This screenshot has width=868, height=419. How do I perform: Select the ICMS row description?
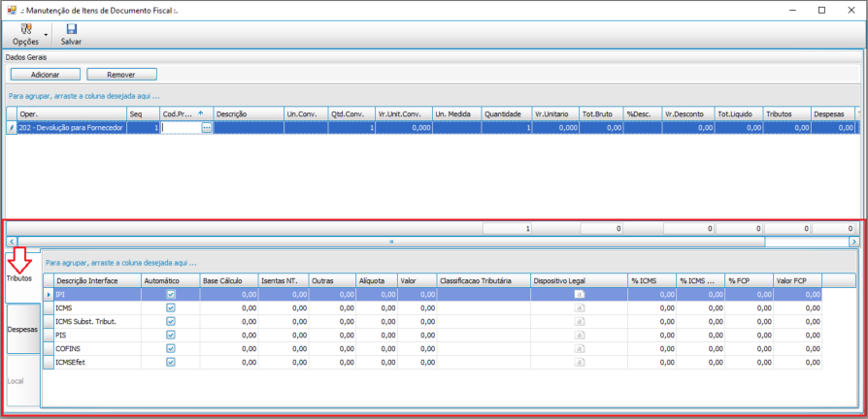(97, 307)
